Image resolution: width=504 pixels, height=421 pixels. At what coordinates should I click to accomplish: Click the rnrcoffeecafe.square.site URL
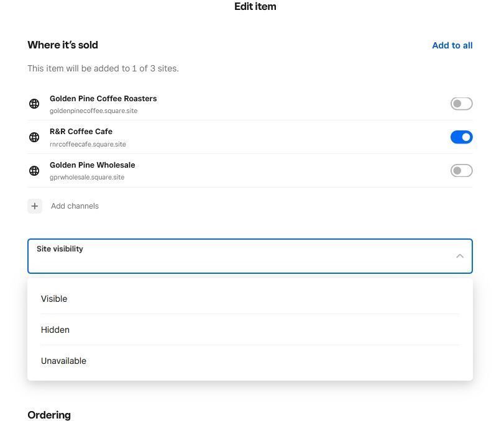[x=88, y=145]
